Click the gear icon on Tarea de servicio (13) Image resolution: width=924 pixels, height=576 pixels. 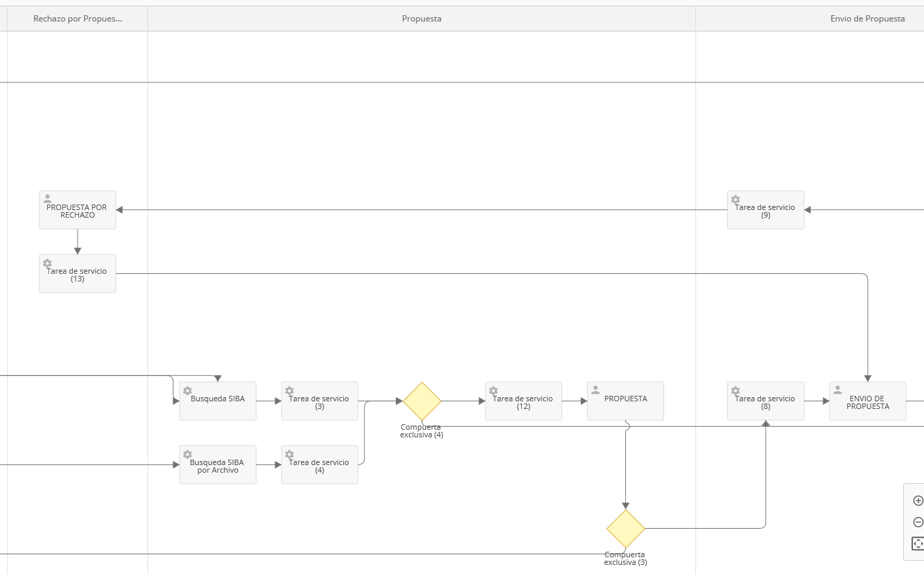(48, 263)
